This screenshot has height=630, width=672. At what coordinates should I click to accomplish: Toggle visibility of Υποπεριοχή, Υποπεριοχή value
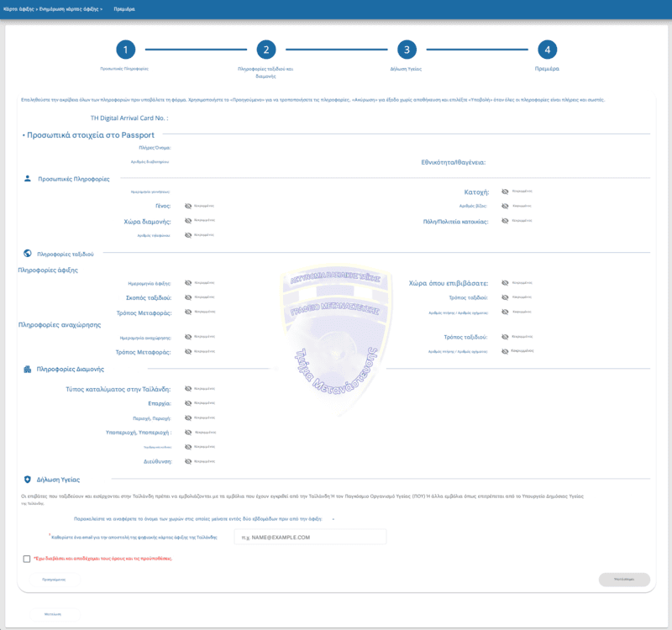[187, 433]
